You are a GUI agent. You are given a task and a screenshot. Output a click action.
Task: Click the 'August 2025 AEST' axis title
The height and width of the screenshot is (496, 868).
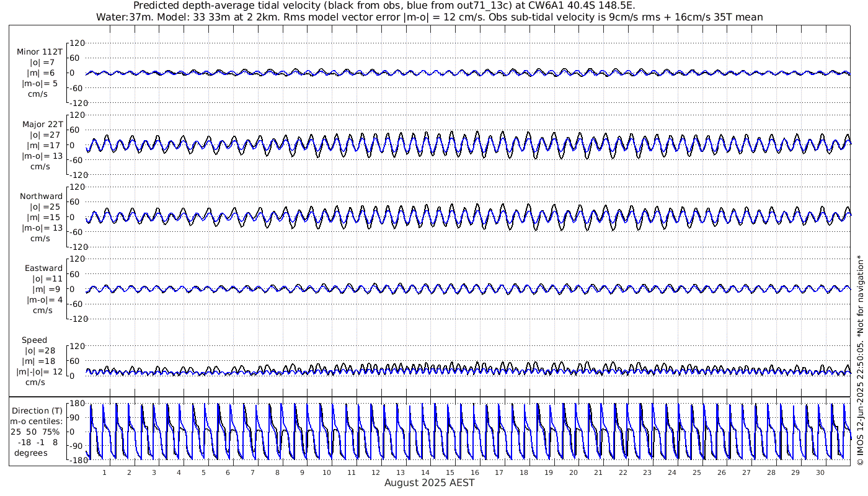point(429,482)
